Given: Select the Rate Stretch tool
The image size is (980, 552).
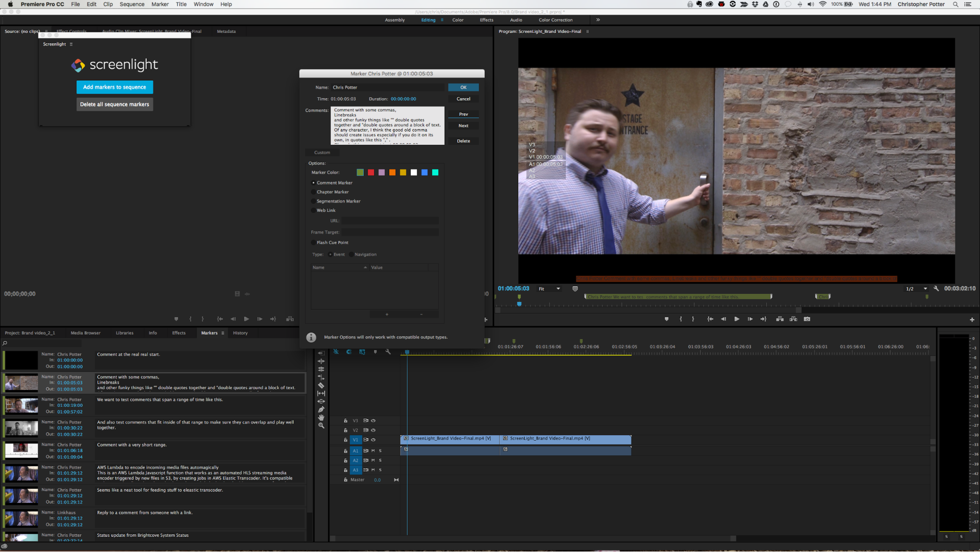Looking at the screenshot, I should [321, 377].
